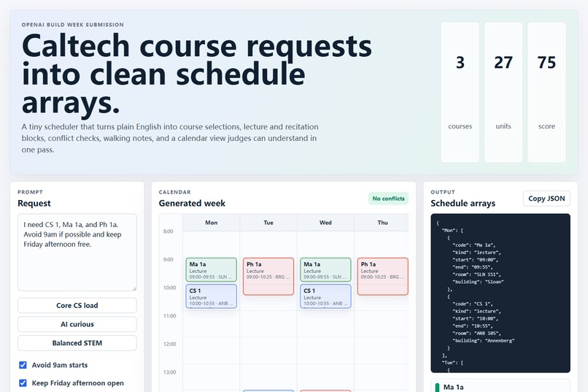Open Monday's CS 1 lecture block
The width and height of the screenshot is (588, 392).
coord(211,296)
